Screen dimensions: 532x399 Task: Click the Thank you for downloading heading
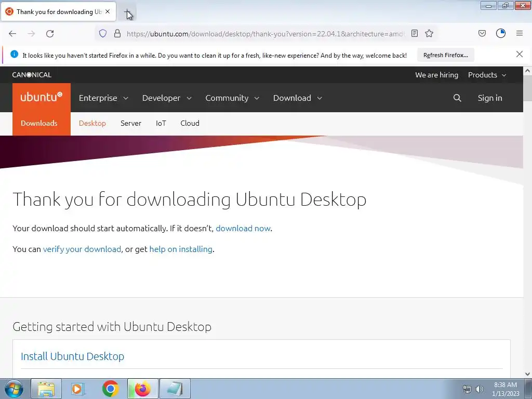point(190,199)
